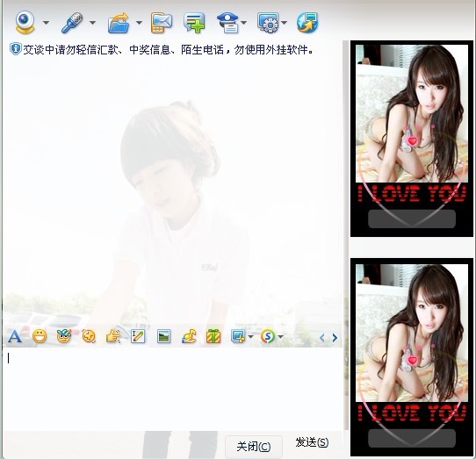Viewport: 476px width, 459px height.
Task: Click the 关闭(C) button
Action: tap(254, 447)
